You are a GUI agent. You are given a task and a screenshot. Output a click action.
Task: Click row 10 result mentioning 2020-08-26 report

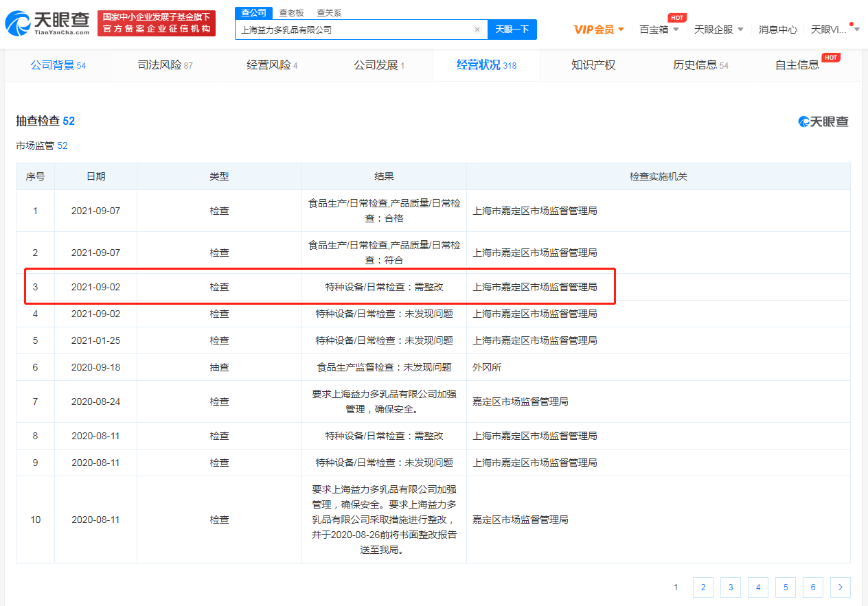(385, 520)
